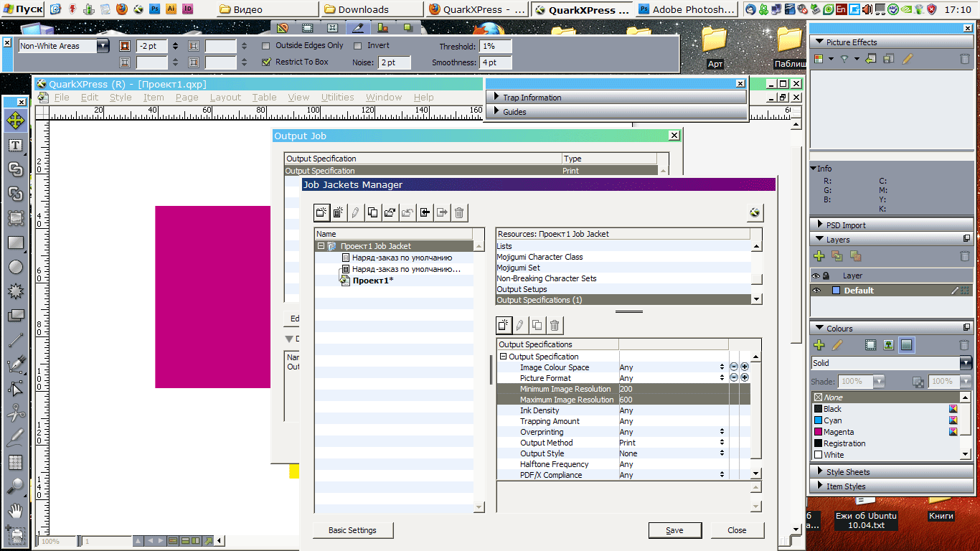
Task: Click Duplicate icon in Job Jackets toolbar
Action: [373, 212]
